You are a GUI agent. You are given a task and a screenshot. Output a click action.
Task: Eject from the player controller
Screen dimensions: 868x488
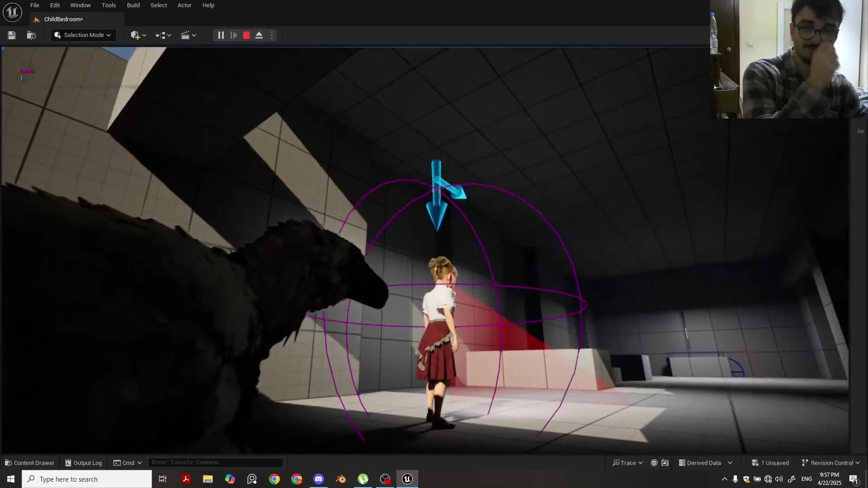tap(259, 35)
